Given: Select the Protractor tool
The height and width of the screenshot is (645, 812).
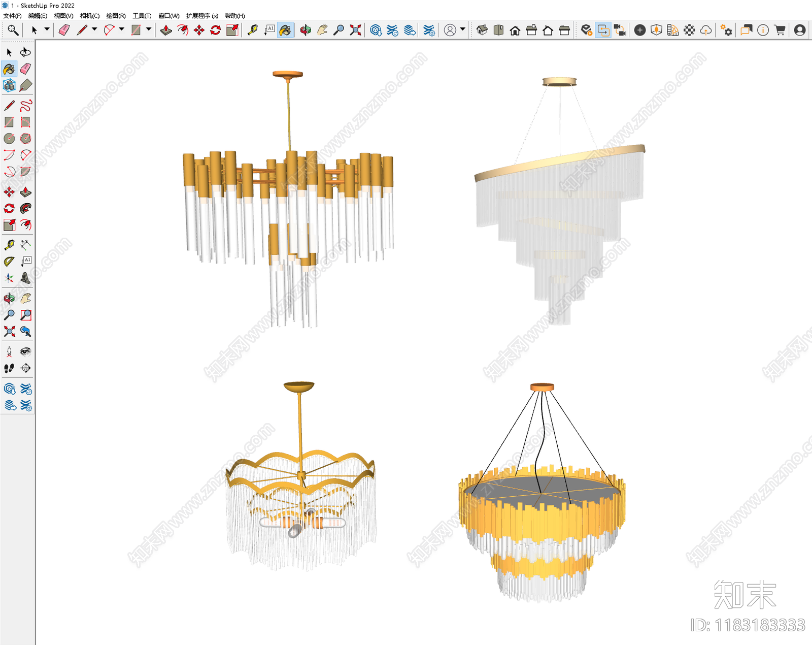Looking at the screenshot, I should [9, 262].
